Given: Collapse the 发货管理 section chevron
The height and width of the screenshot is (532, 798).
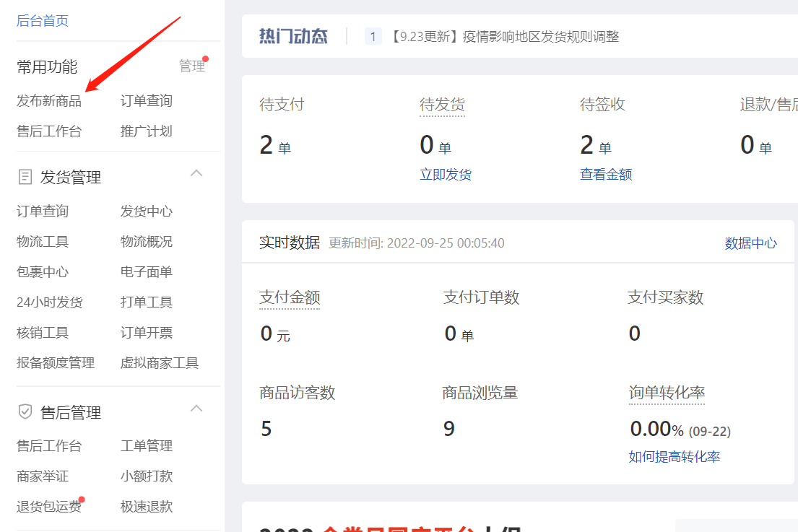Looking at the screenshot, I should pos(196,173).
